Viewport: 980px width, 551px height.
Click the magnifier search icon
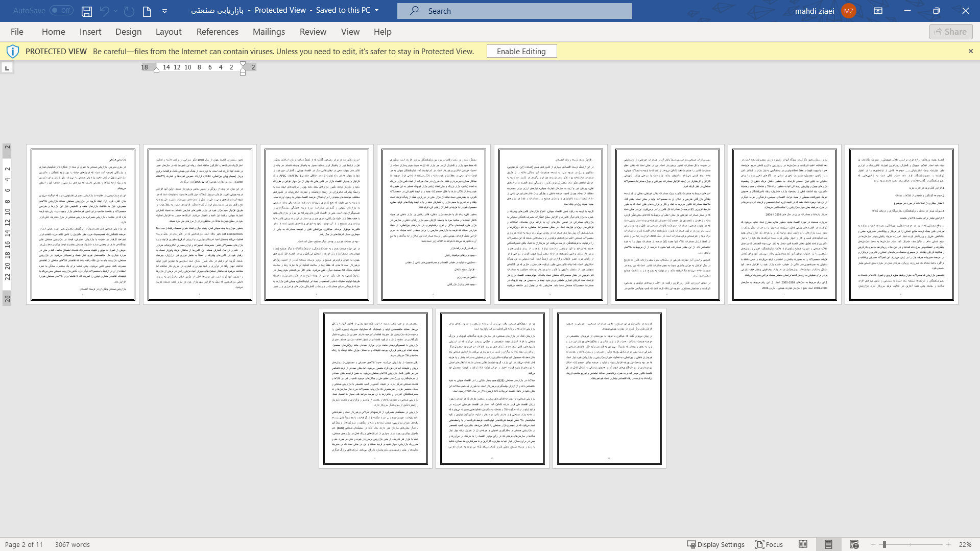tap(414, 11)
